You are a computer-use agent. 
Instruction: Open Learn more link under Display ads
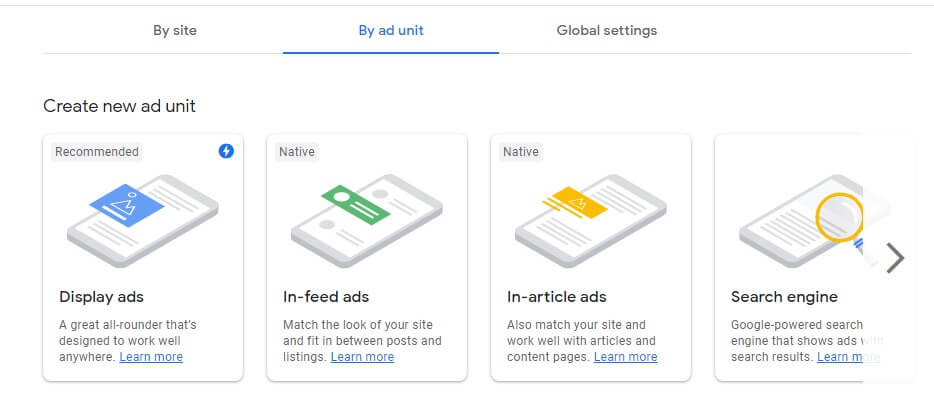tap(151, 357)
